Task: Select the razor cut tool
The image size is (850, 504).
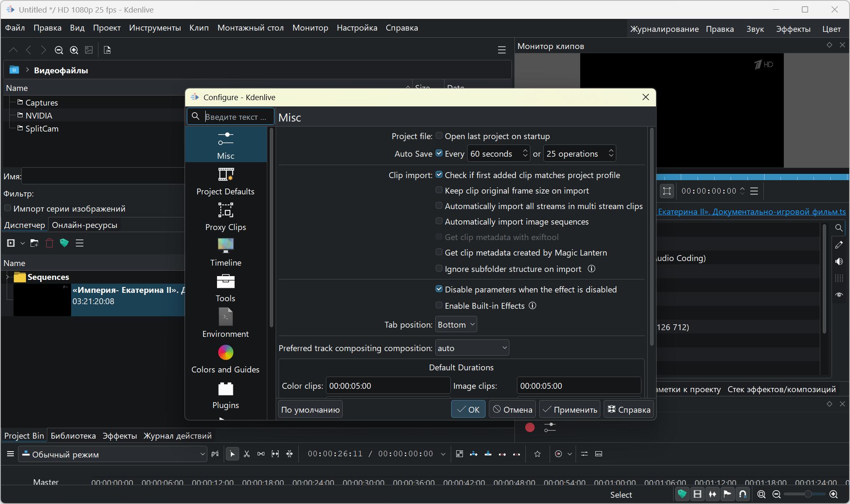Action: (247, 454)
